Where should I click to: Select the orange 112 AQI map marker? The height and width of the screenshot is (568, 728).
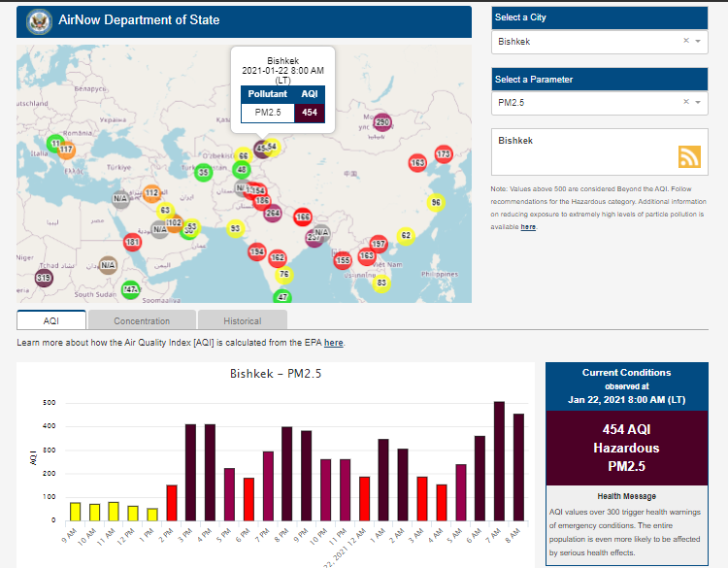(151, 193)
